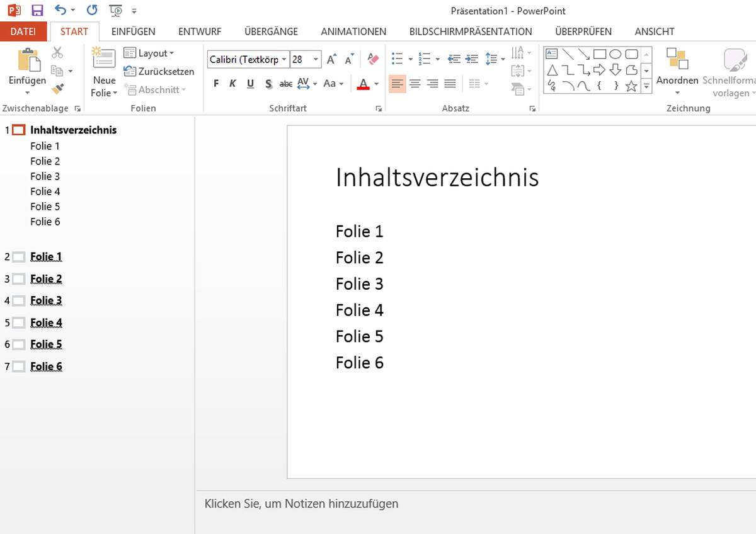Screen dimensions: 756x534
Task: Apply the red font color swatch
Action: pos(363,84)
